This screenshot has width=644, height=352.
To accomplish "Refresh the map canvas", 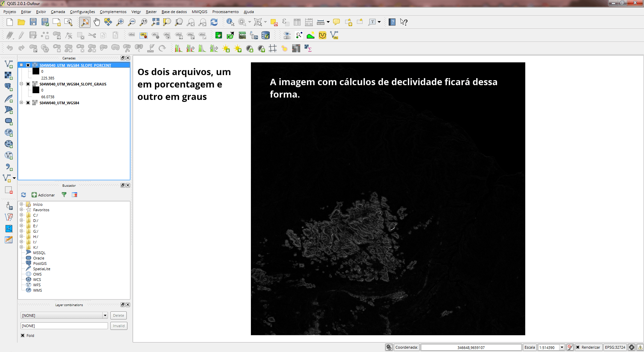I will (214, 22).
